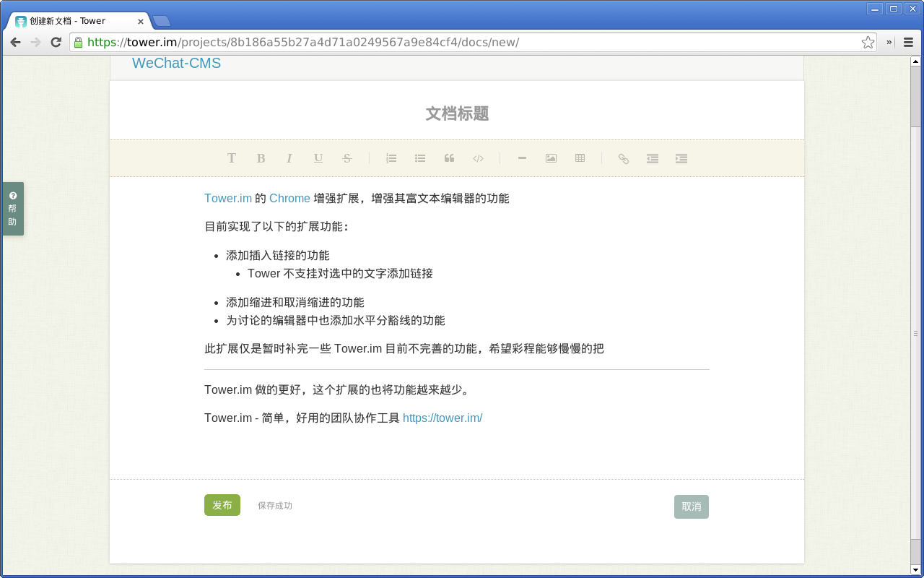Insert a horizontal rule line
The width and height of the screenshot is (924, 578).
522,158
